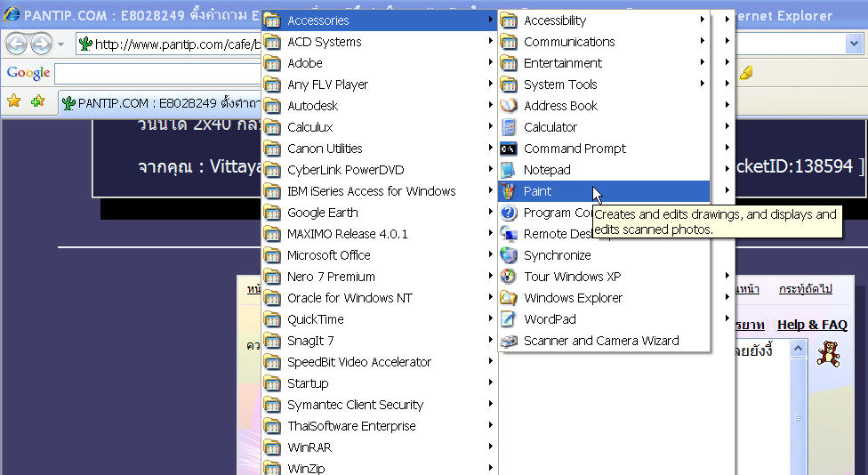Open the Accessories program group

coord(379,20)
